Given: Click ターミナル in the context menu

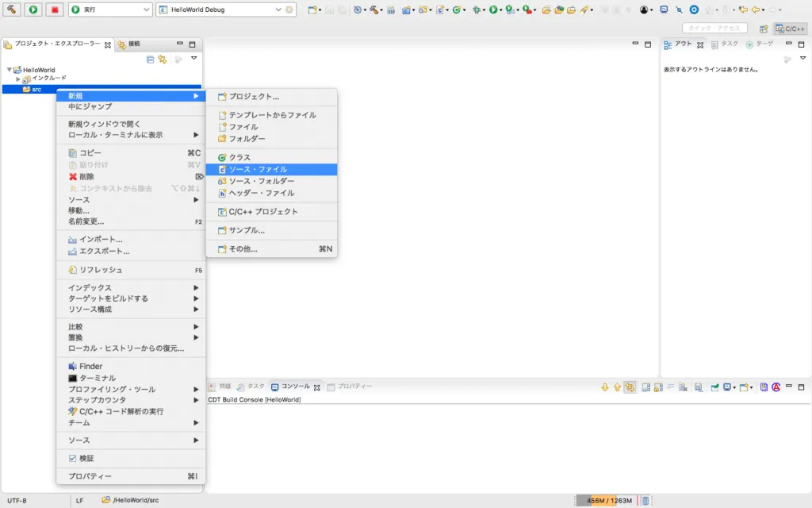Looking at the screenshot, I should (132, 378).
